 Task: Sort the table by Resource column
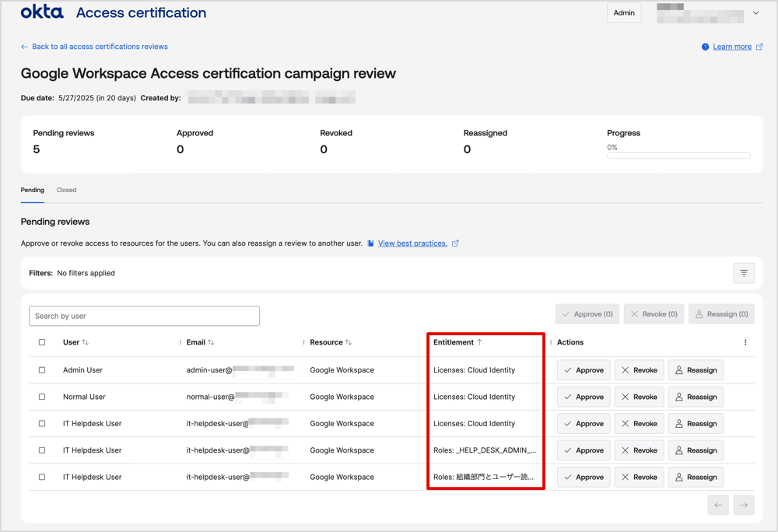349,342
